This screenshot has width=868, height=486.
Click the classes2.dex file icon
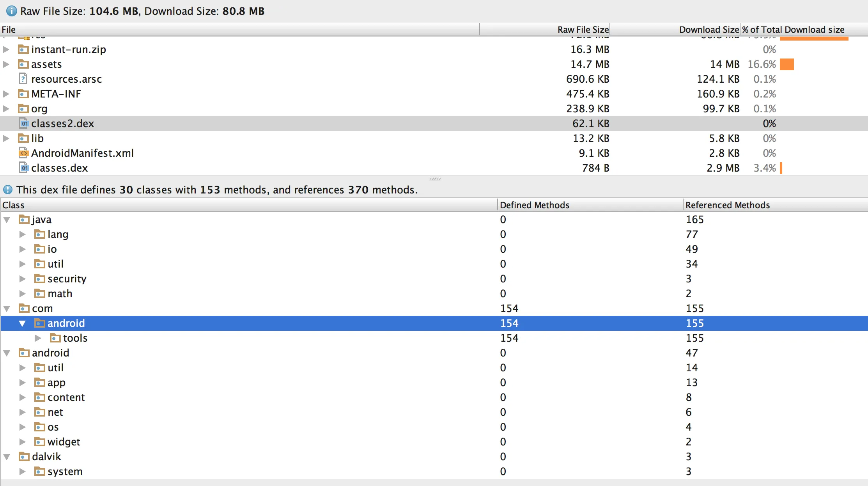[23, 124]
